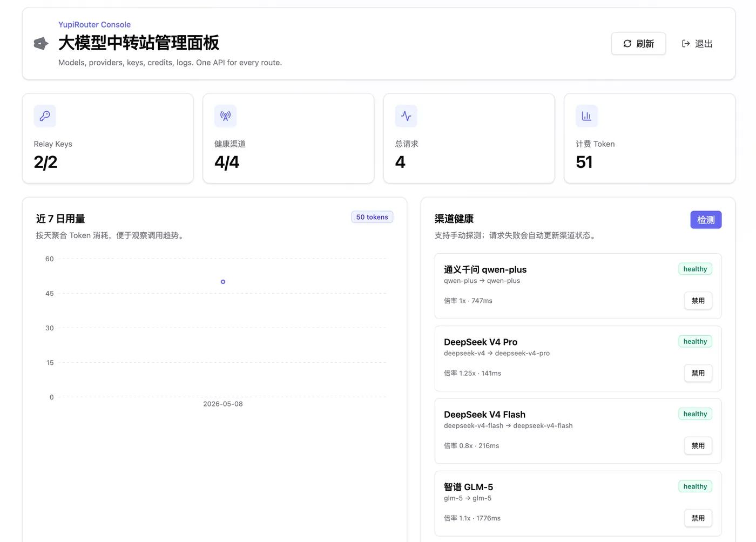The width and height of the screenshot is (756, 542).
Task: Disable the 通义千问 qwen-plus channel
Action: 698,301
